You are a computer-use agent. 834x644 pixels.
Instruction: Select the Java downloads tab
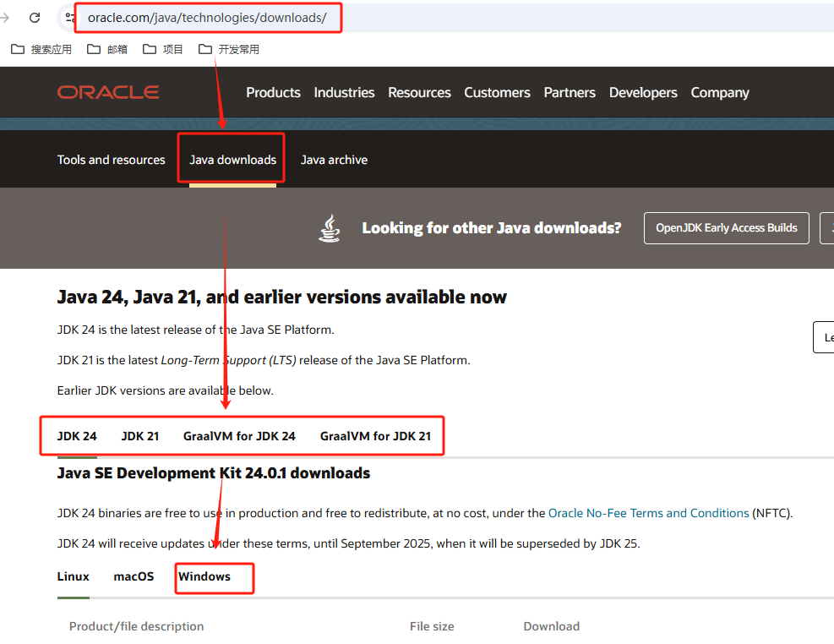[x=233, y=160]
